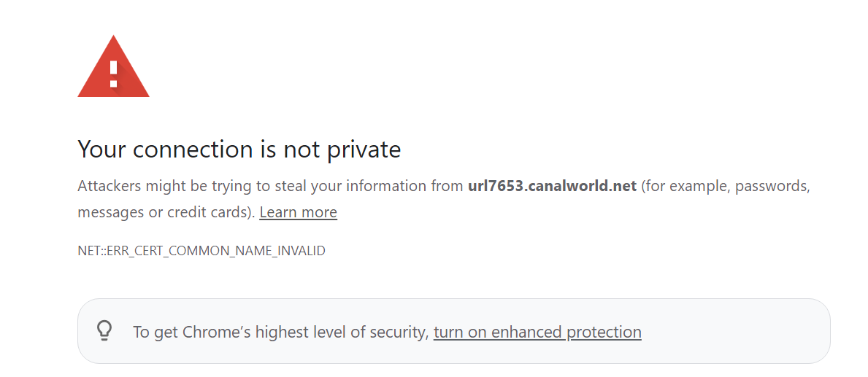Click the Your connection is not private heading
868x377 pixels.
[239, 149]
